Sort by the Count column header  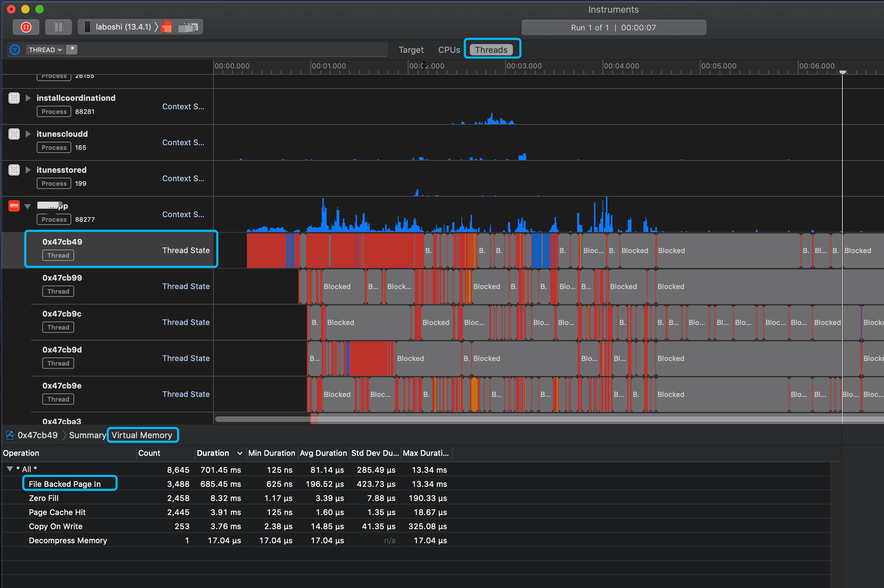165,453
